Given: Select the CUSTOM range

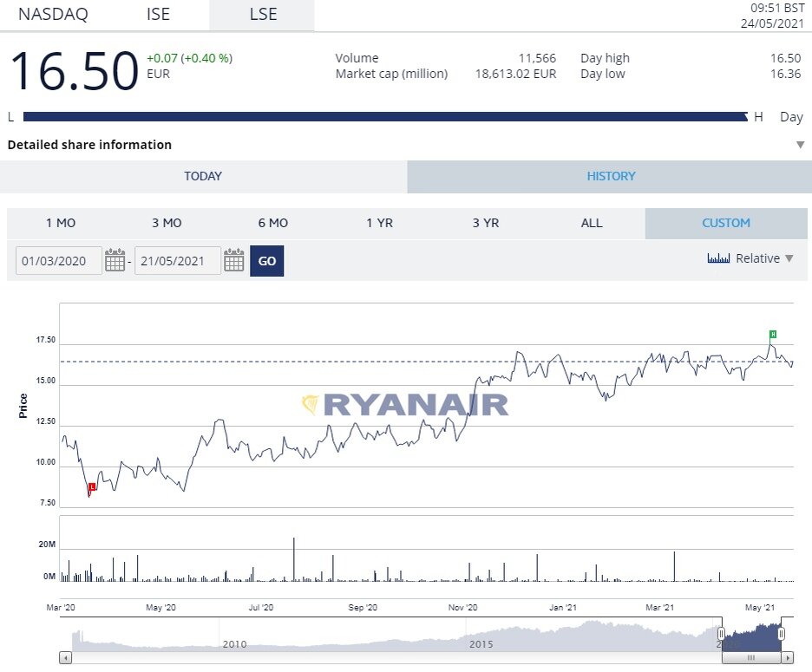Looking at the screenshot, I should (x=726, y=223).
